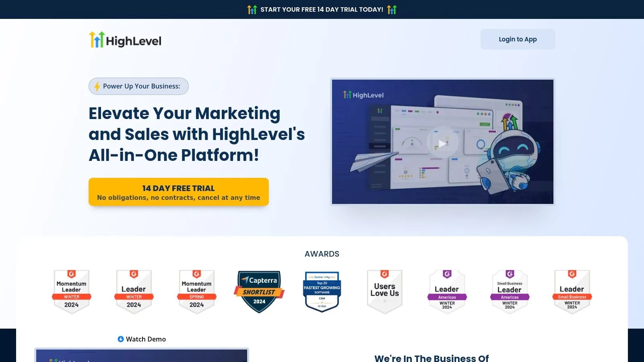Click the Start Your Free 14 Day Trial Today banner
This screenshot has width=644, height=362.
(x=322, y=9)
